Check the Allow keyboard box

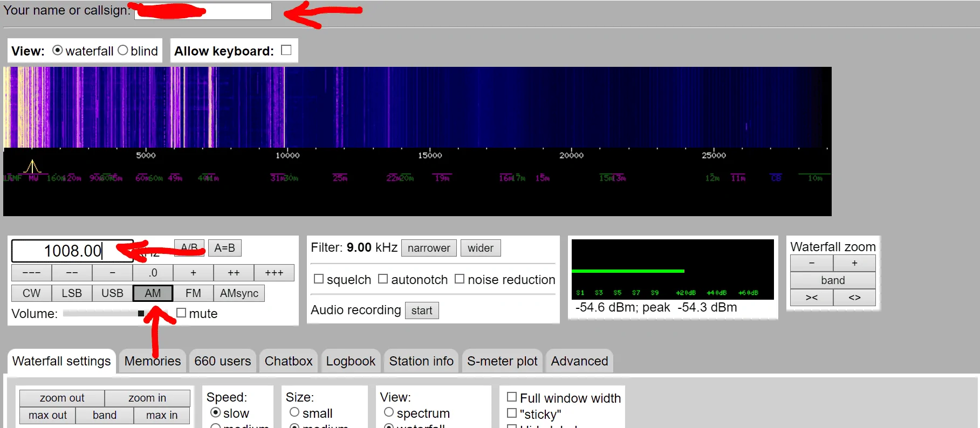tap(286, 50)
